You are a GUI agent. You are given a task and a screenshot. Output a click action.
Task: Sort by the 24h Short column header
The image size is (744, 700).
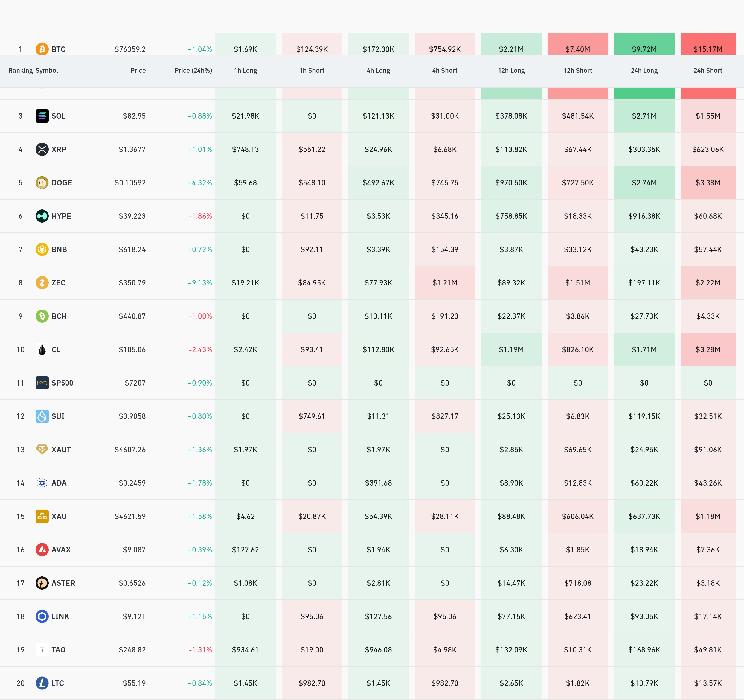pos(707,70)
